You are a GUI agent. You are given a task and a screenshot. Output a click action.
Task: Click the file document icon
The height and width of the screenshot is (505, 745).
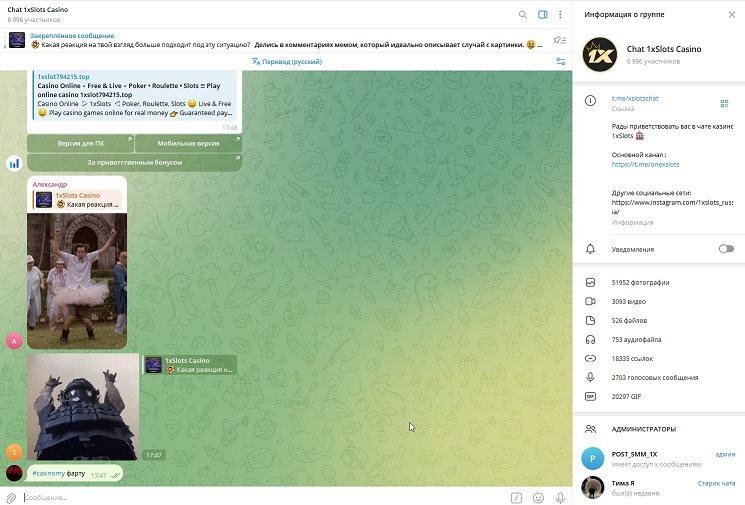(x=590, y=320)
